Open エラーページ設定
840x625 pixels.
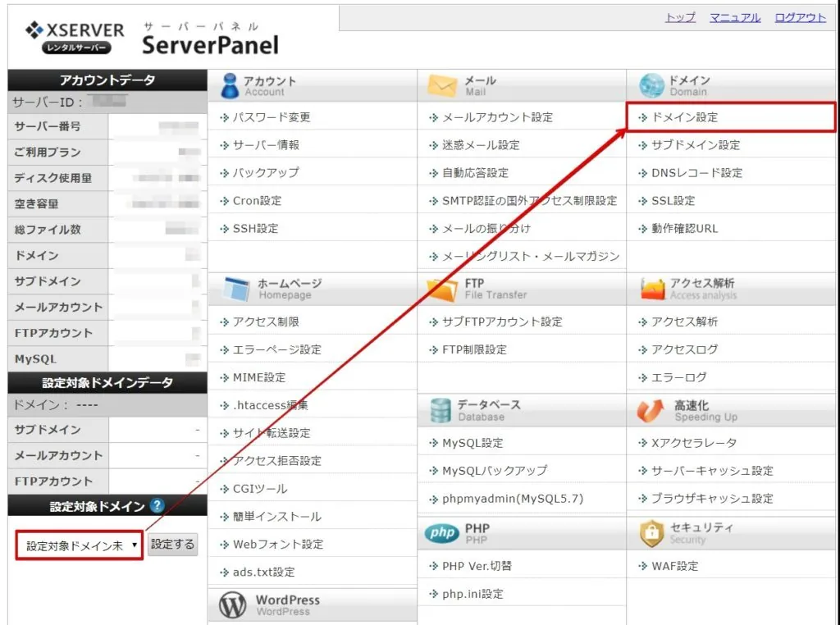[277, 349]
